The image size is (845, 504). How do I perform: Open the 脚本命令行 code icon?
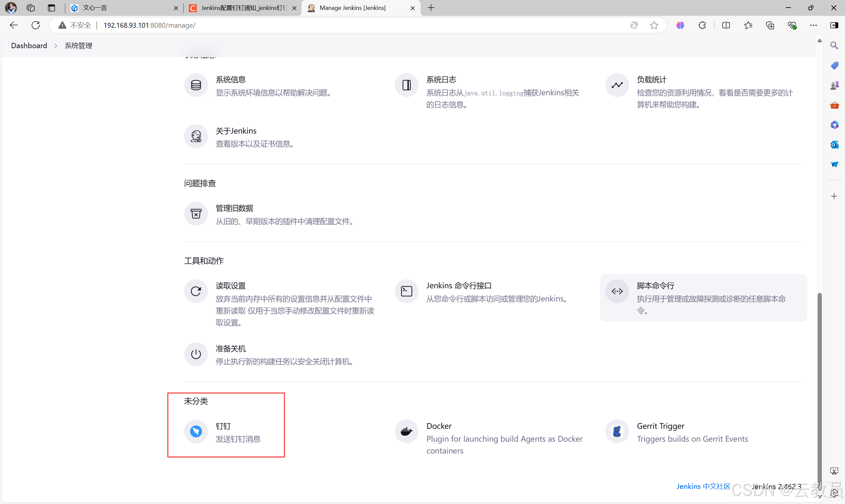[x=617, y=291]
